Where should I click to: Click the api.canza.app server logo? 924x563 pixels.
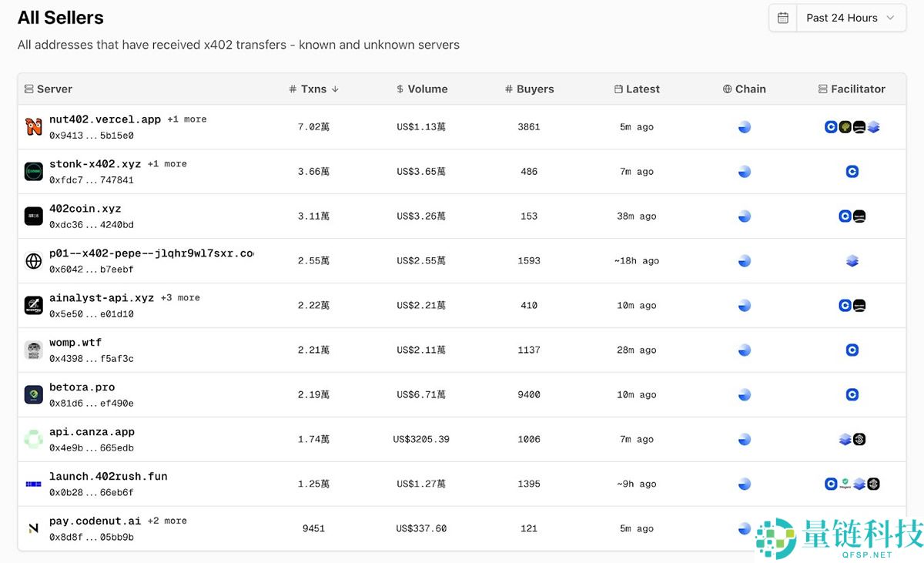pyautogui.click(x=33, y=440)
